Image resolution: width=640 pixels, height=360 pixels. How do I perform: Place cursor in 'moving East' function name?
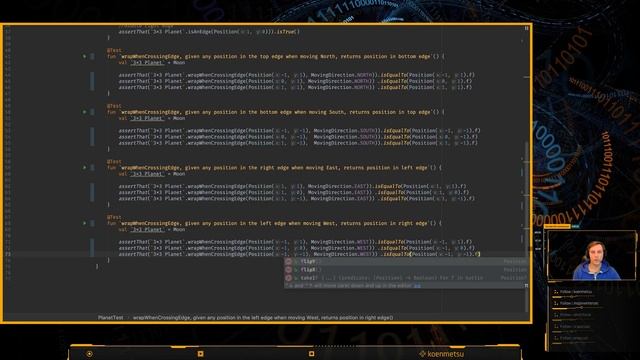(x=274, y=167)
